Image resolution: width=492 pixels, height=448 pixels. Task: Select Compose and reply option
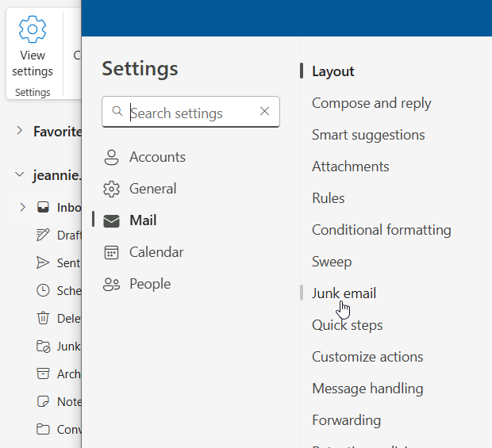click(x=371, y=103)
